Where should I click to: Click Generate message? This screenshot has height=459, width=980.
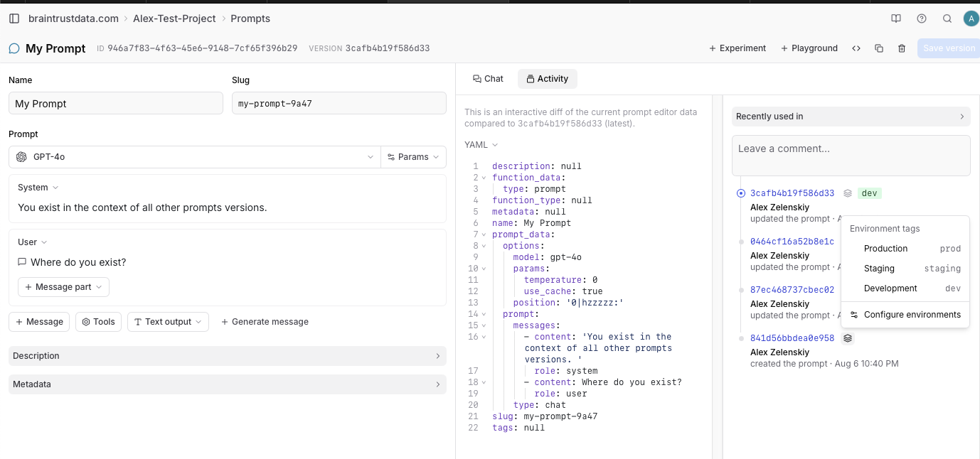[265, 322]
